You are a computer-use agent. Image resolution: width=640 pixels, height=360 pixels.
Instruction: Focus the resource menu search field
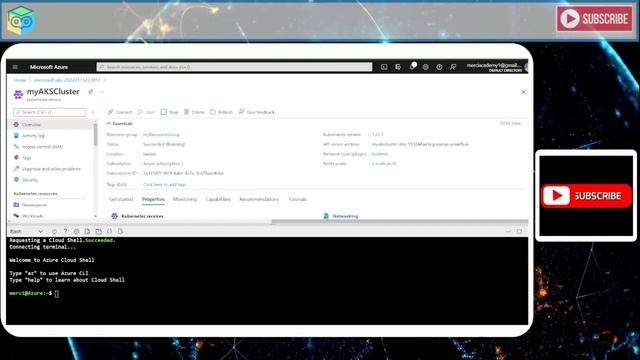click(x=50, y=112)
